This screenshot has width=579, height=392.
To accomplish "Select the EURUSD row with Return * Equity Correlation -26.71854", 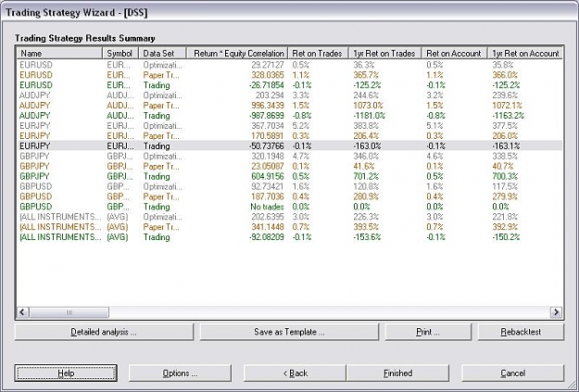I will point(289,85).
